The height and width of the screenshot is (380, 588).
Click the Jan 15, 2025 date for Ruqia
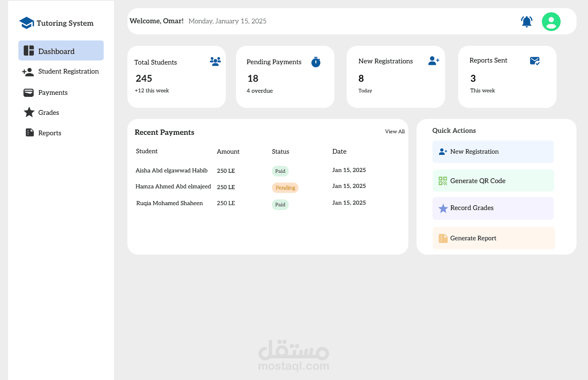(349, 203)
